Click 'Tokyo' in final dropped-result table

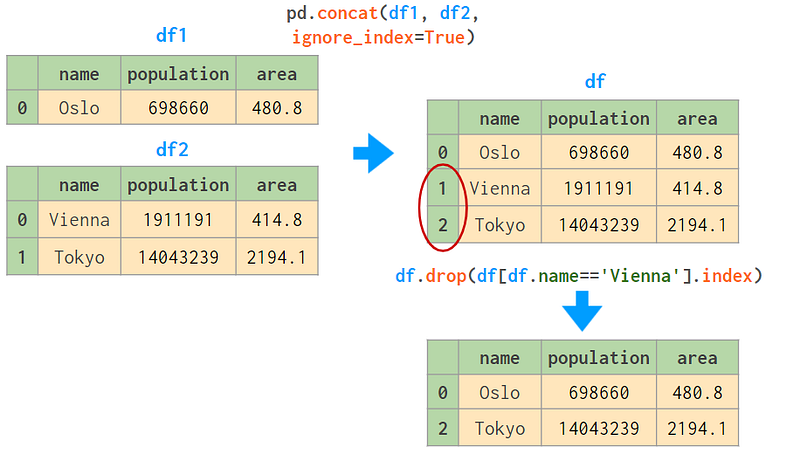(x=499, y=427)
